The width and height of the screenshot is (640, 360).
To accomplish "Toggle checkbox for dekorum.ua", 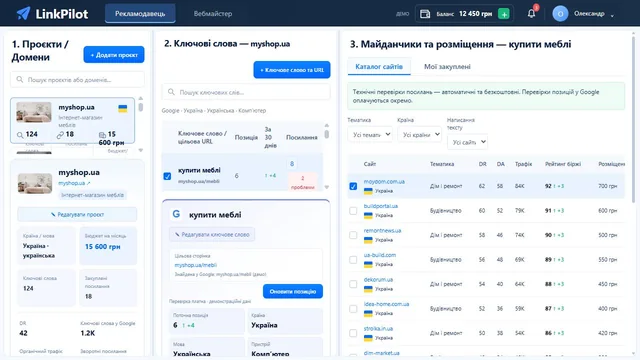I will coord(353,284).
